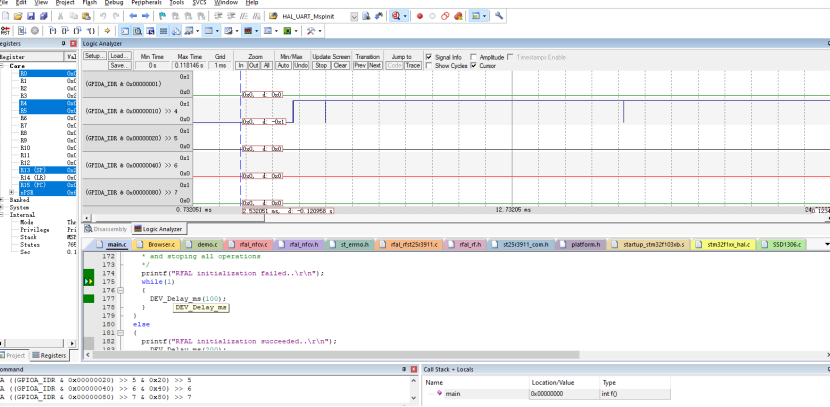Click the Step Over icon
The image size is (830, 407).
point(65,31)
